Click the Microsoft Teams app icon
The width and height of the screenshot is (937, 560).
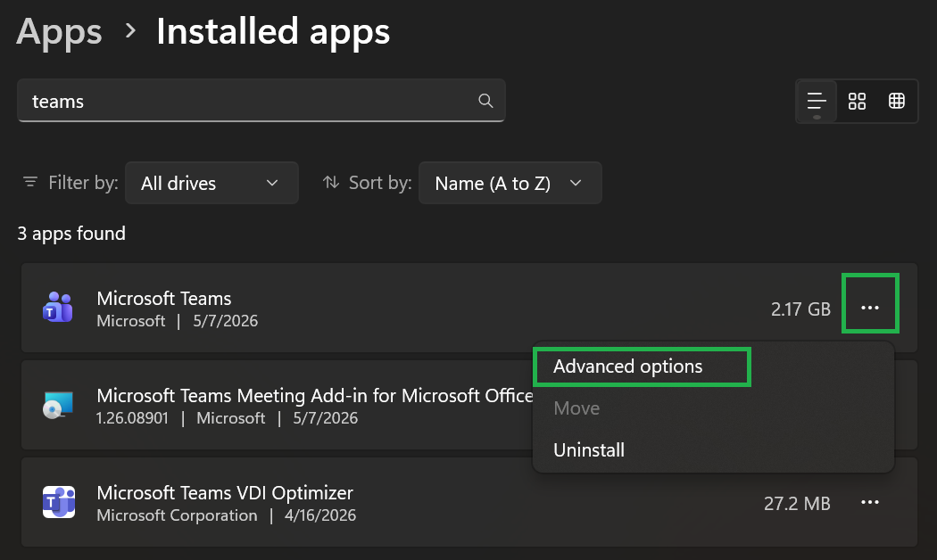coord(58,308)
